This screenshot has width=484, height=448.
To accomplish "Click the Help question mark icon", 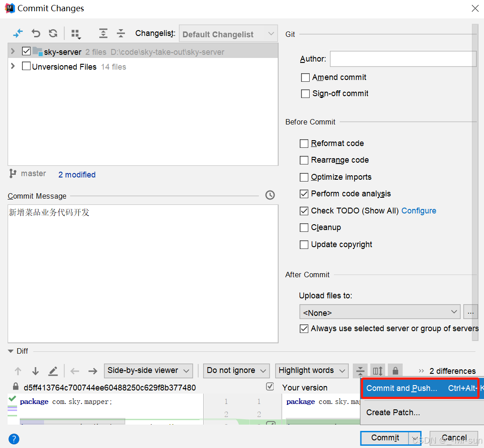I will point(14,439).
